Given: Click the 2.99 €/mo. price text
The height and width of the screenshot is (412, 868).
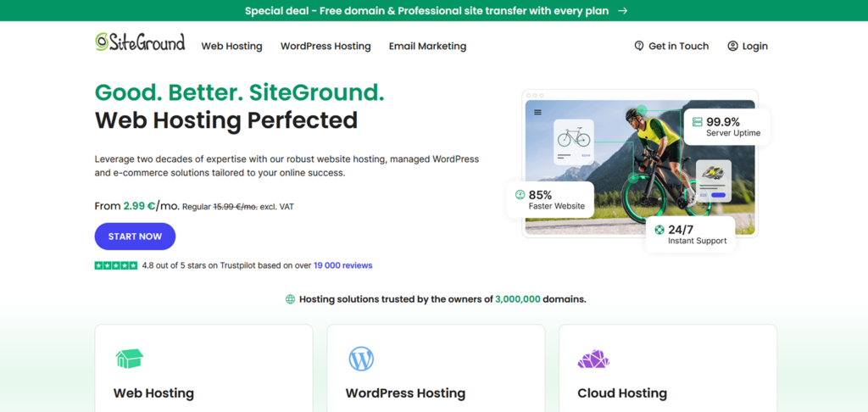Looking at the screenshot, I should (x=151, y=206).
